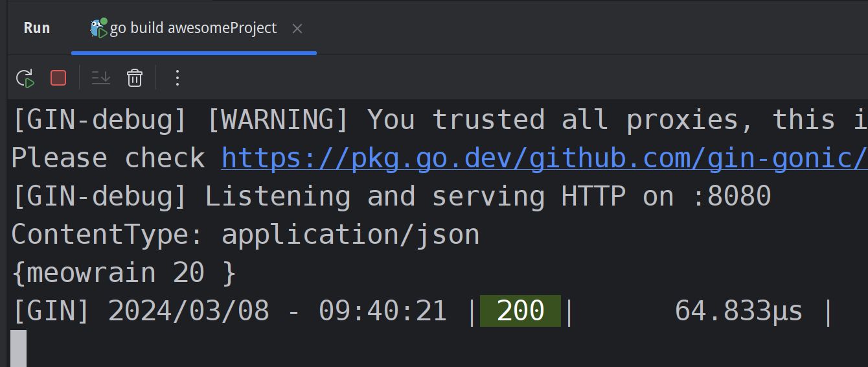This screenshot has height=367, width=868.
Task: Click the scroll to end icon
Action: [101, 78]
